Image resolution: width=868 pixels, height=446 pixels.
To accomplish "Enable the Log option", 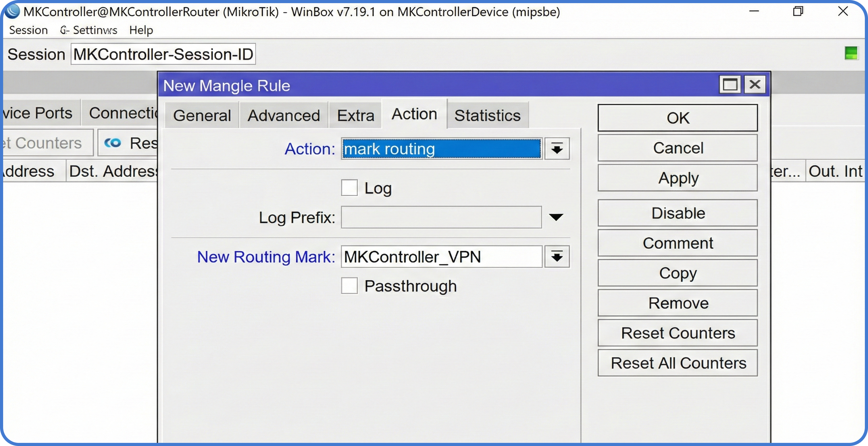I will tap(349, 188).
